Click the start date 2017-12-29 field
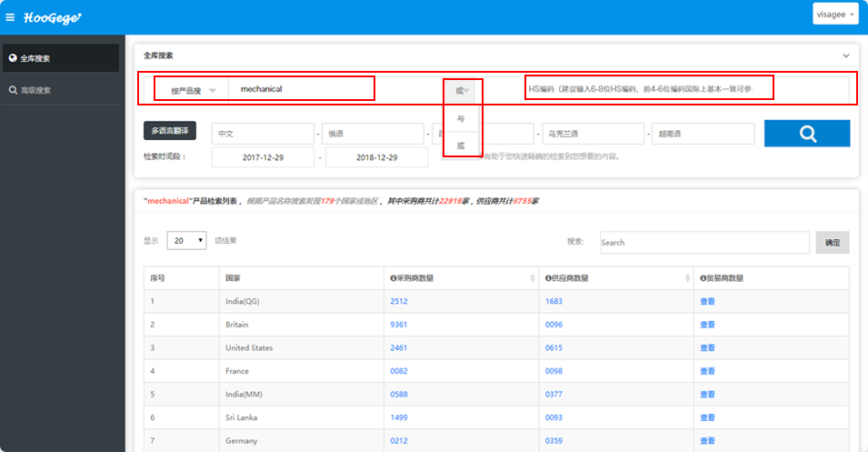 click(x=263, y=157)
